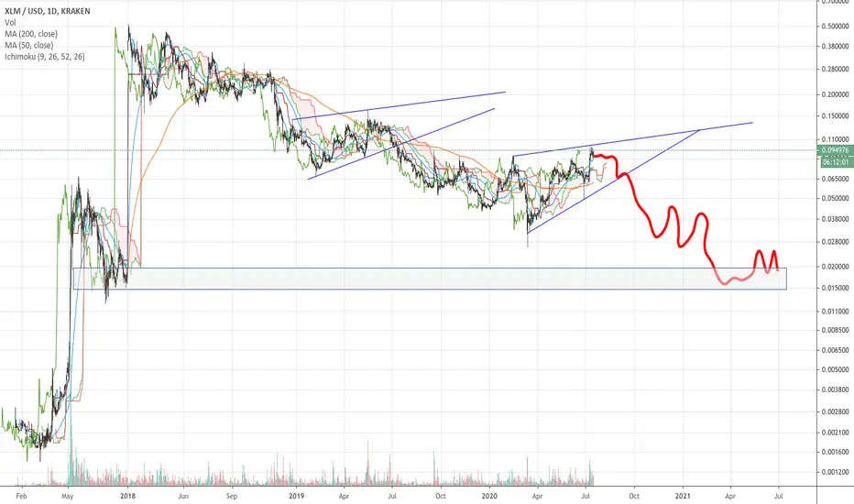Viewport: 854px width, 504px height.
Task: Click the bar countdown label 06:12:01
Action: (x=836, y=162)
